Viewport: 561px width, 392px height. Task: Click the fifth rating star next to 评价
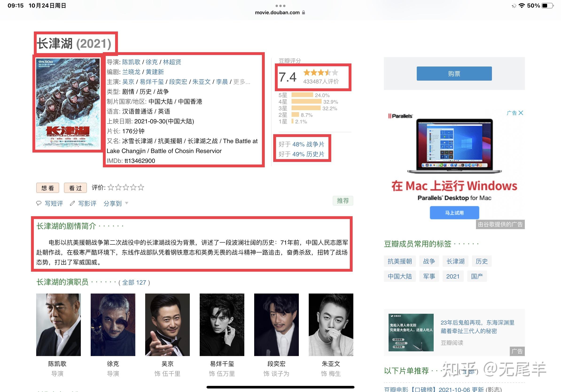click(141, 188)
